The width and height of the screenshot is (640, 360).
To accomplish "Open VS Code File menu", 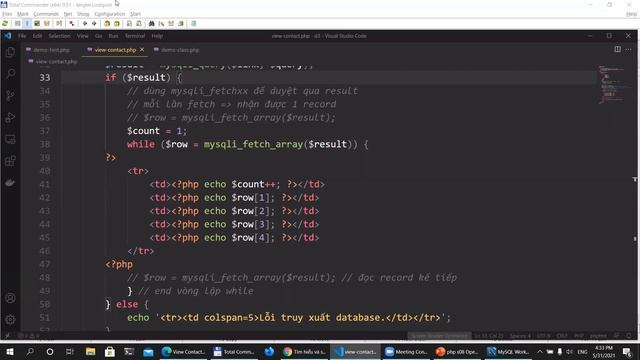I will pyautogui.click(x=22, y=36).
